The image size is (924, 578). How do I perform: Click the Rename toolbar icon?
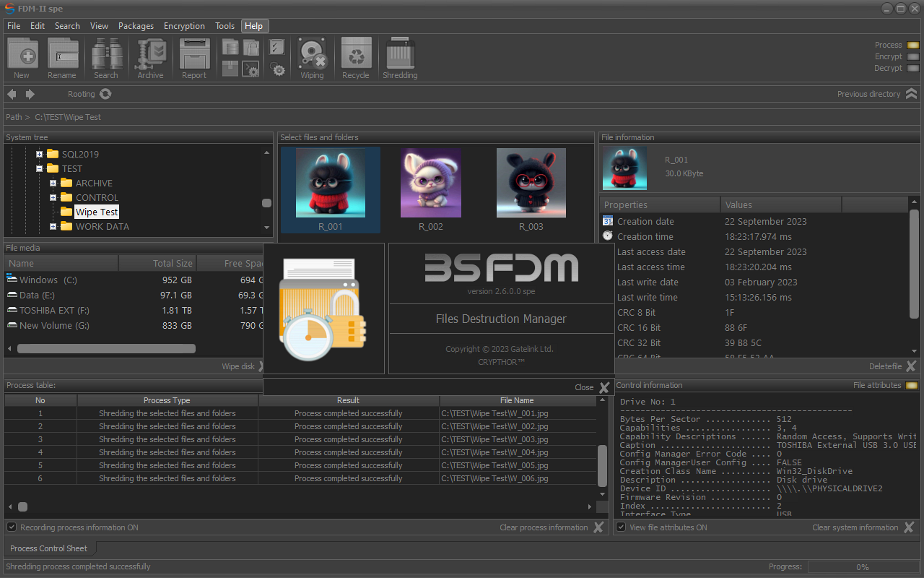click(x=63, y=53)
